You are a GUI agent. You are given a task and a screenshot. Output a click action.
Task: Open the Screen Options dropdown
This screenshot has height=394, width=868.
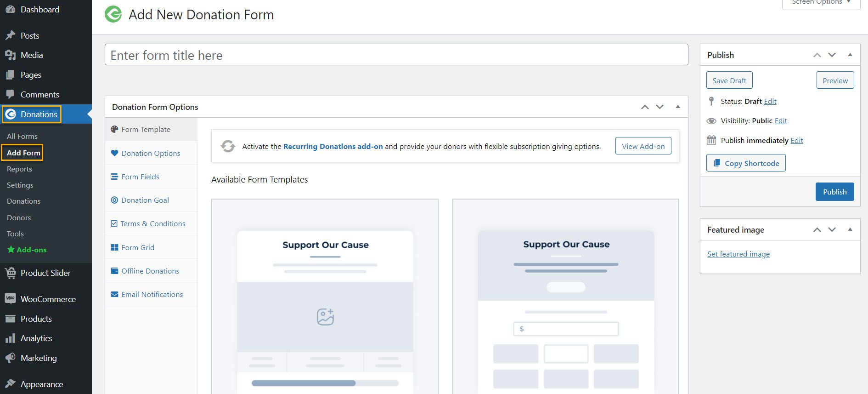[x=821, y=3]
